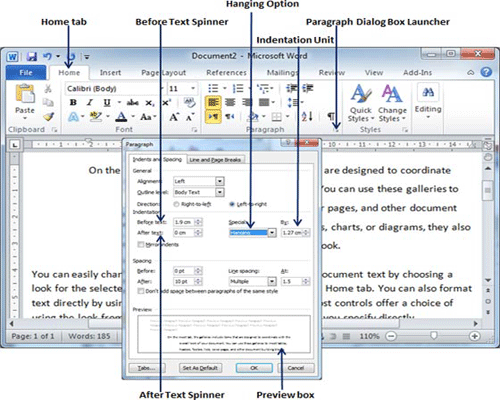Screen dimensions: 500x400
Task: Click the Sort A-Z icon
Action: 307,116
